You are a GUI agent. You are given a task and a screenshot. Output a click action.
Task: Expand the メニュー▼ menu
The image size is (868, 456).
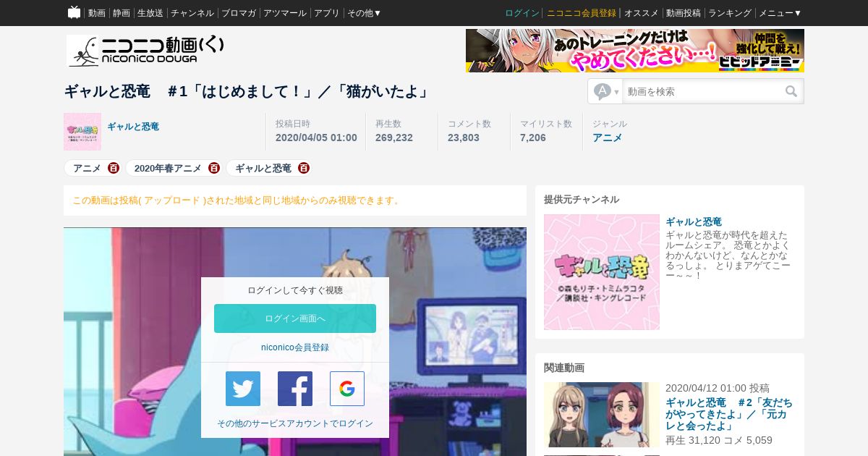780,13
